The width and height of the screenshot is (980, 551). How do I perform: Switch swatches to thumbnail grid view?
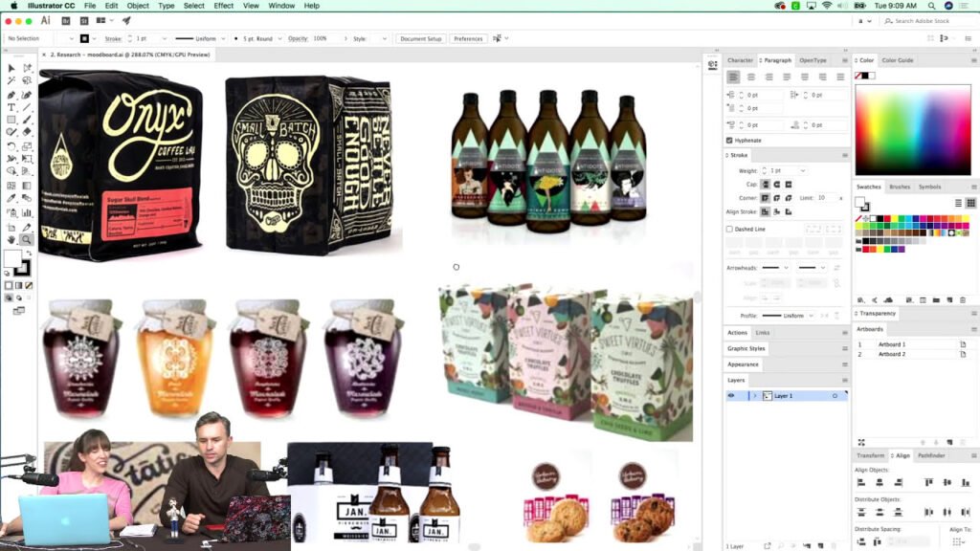coord(970,203)
